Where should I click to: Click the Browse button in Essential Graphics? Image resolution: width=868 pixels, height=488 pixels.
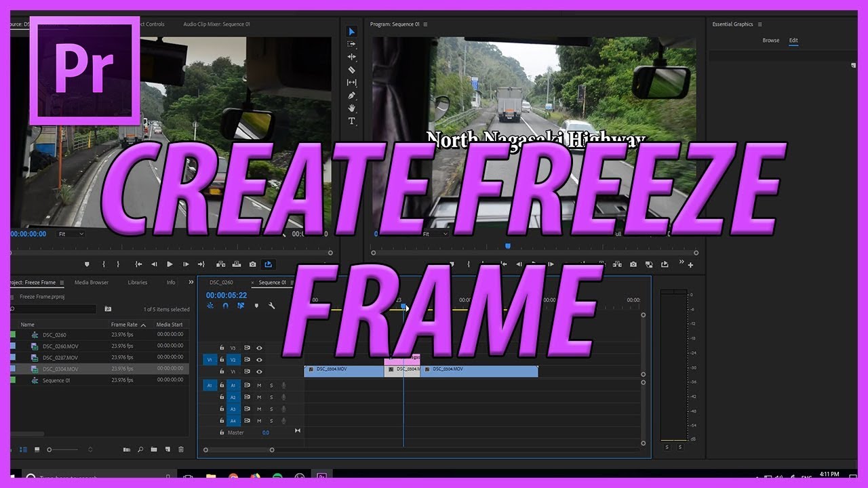click(x=771, y=40)
